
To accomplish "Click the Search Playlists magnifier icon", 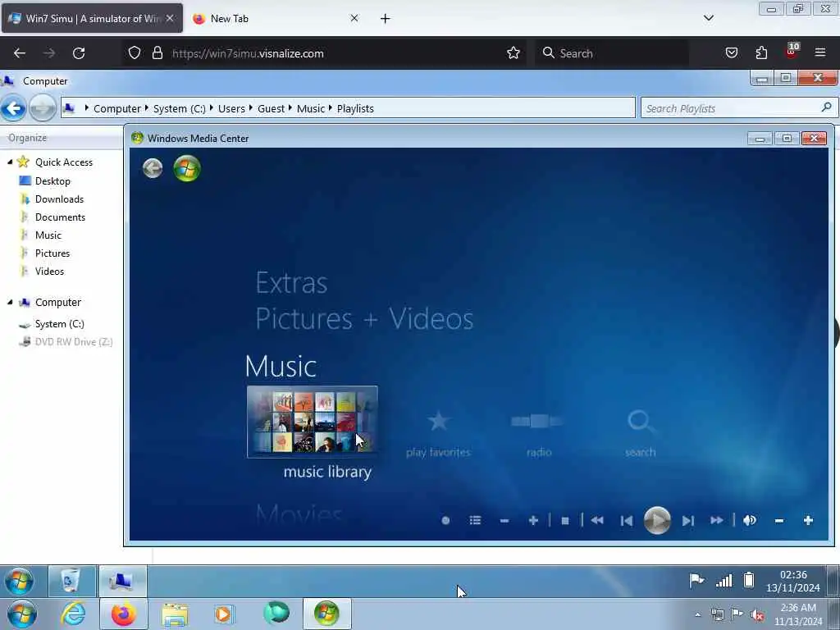I will [826, 107].
